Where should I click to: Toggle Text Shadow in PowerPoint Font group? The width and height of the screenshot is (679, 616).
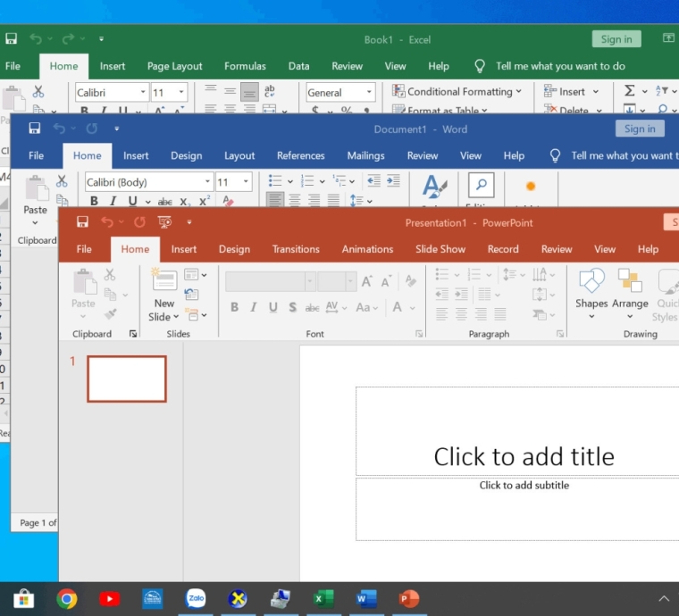(x=293, y=307)
